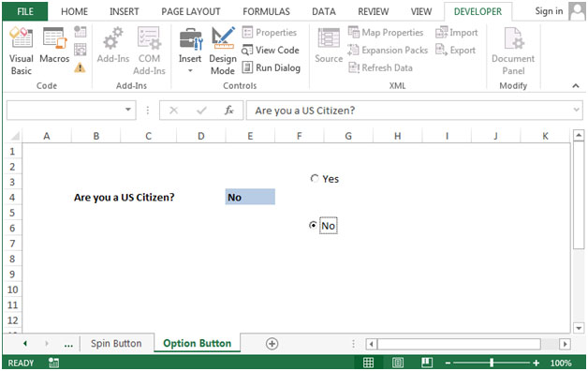Screen dimensions: 588x371
Task: Click View Code
Action: (x=271, y=50)
